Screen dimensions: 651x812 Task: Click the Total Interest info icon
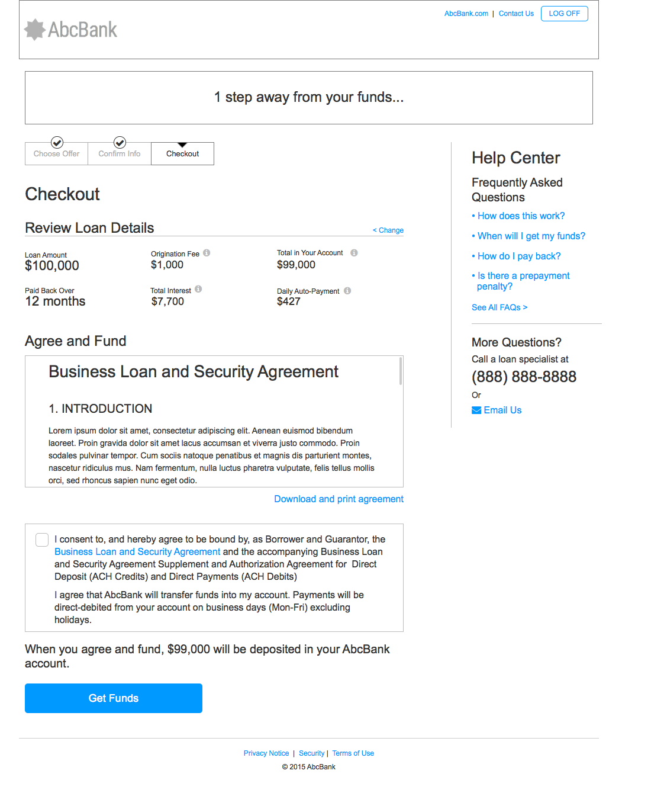tap(198, 289)
